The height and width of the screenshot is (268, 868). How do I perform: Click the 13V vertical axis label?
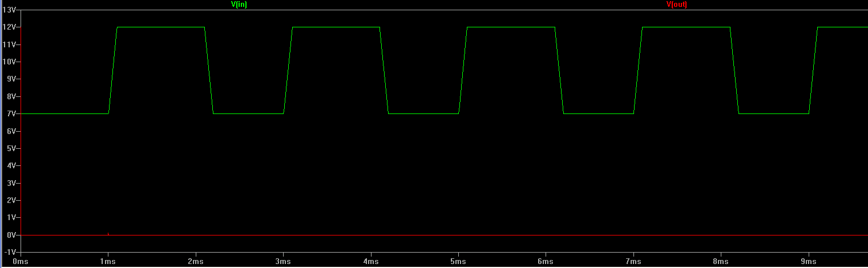[10, 10]
